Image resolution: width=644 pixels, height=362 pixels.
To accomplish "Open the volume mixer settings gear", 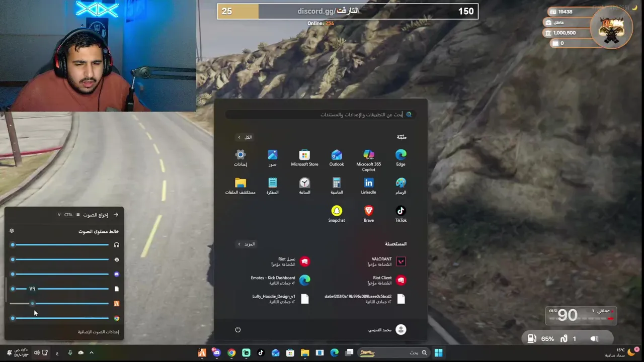I will click(12, 231).
